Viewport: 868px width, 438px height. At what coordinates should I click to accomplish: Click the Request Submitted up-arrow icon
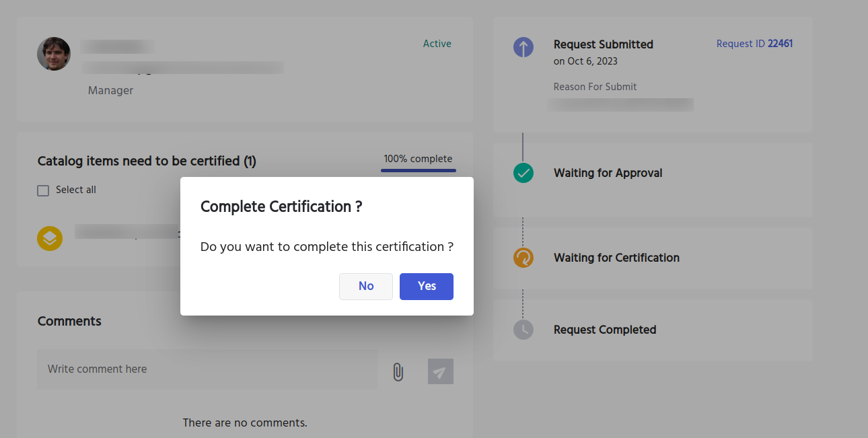[x=523, y=47]
